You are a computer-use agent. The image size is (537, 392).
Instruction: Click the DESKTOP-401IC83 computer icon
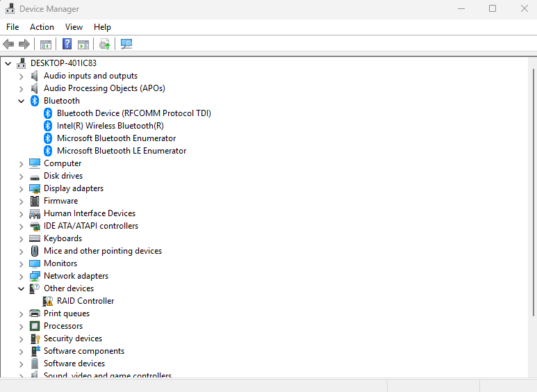click(x=22, y=63)
